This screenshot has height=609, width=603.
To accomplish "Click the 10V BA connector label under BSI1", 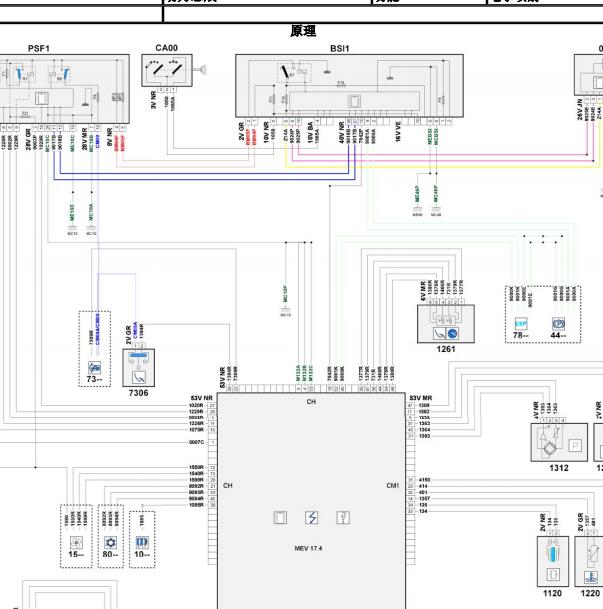I will point(310,132).
